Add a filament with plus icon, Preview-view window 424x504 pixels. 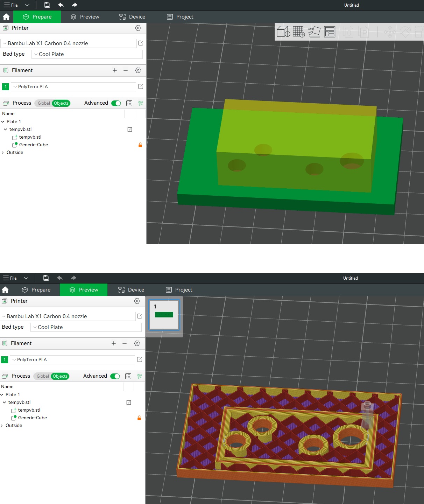(113, 343)
